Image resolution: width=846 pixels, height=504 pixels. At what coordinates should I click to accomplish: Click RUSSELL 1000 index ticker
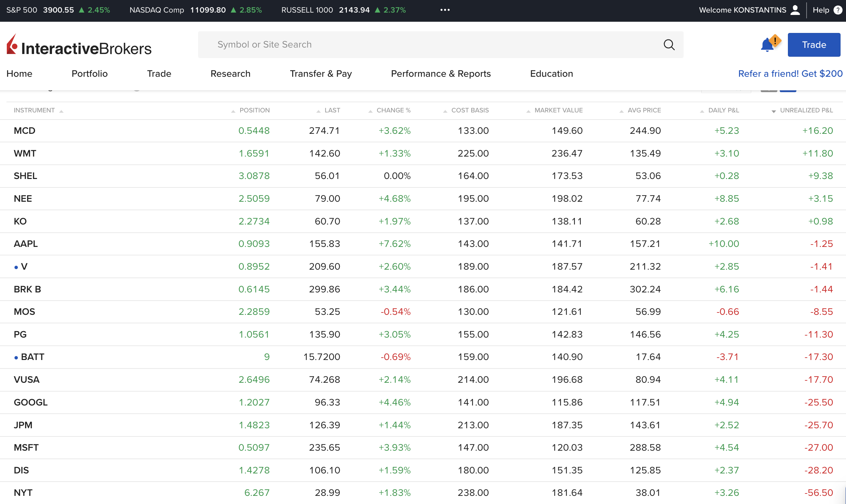pos(343,10)
